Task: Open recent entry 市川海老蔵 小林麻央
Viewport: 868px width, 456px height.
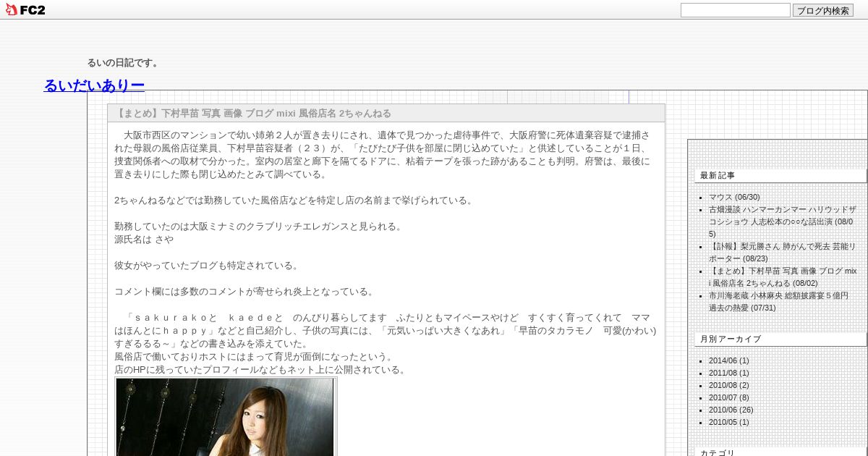Action: coord(780,301)
